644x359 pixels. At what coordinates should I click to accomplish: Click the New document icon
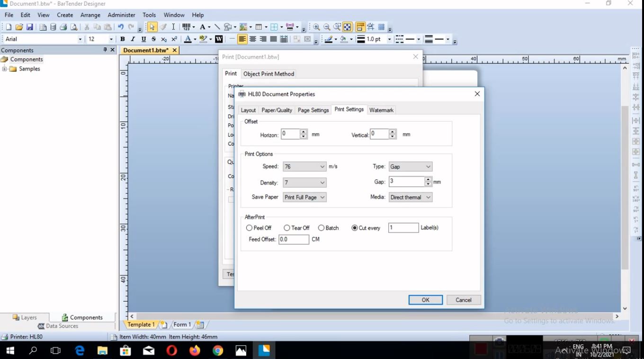point(9,27)
